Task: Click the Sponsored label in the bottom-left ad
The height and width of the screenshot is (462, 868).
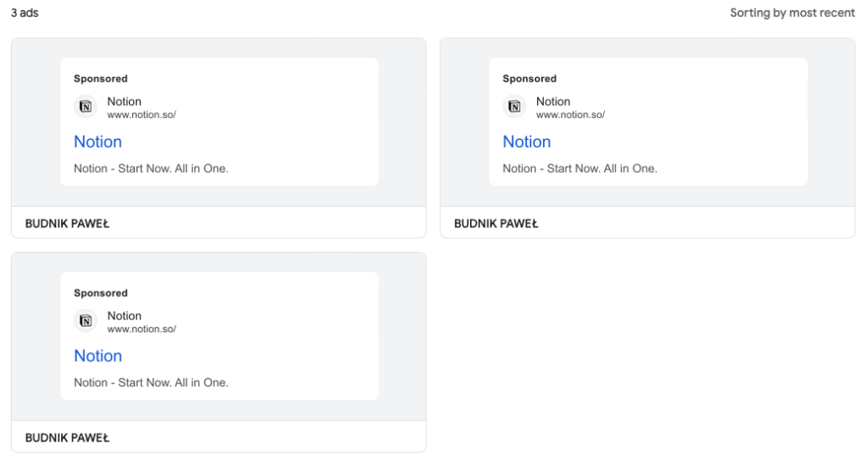Action: [x=100, y=293]
